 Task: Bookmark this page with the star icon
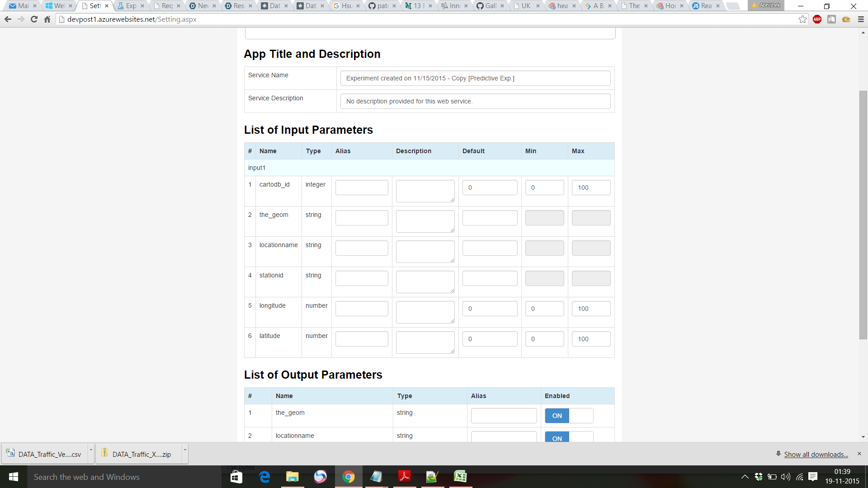point(802,19)
